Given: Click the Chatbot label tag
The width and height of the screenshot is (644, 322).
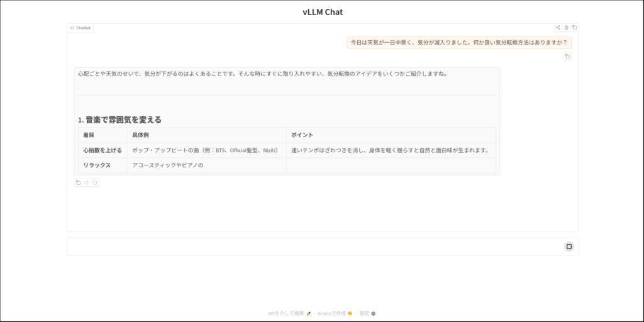Looking at the screenshot, I should (x=80, y=28).
